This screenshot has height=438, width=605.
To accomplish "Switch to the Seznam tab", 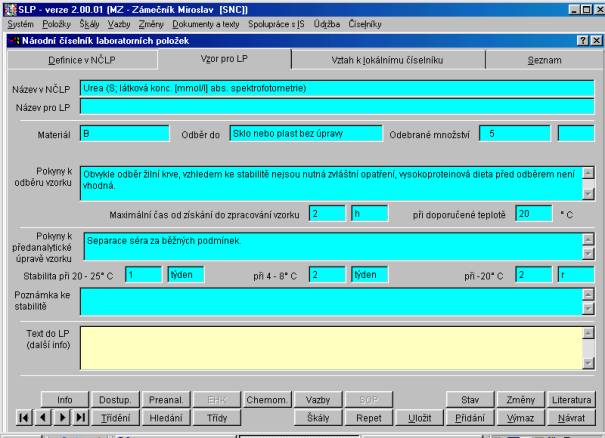I will coord(545,61).
